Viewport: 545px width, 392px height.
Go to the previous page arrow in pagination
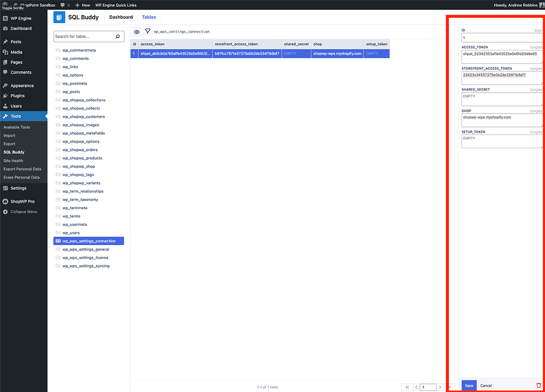[x=416, y=387]
